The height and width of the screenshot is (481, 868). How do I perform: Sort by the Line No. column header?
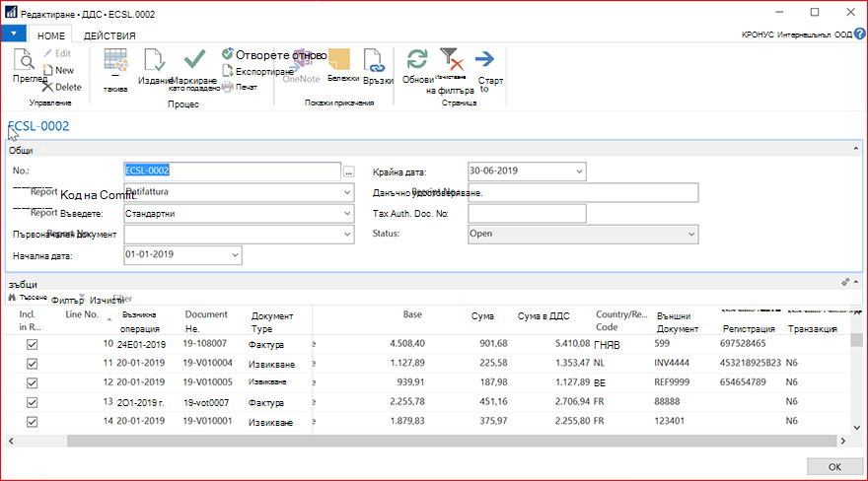[x=82, y=314]
